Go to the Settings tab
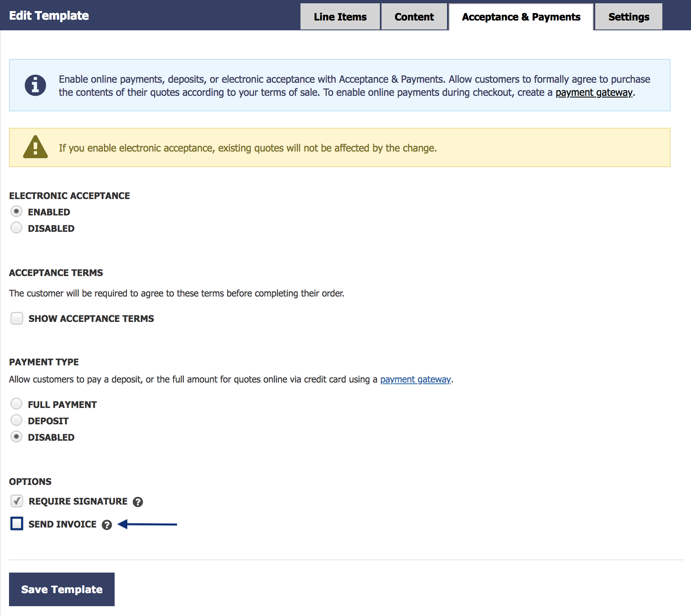The width and height of the screenshot is (691, 616). (629, 17)
